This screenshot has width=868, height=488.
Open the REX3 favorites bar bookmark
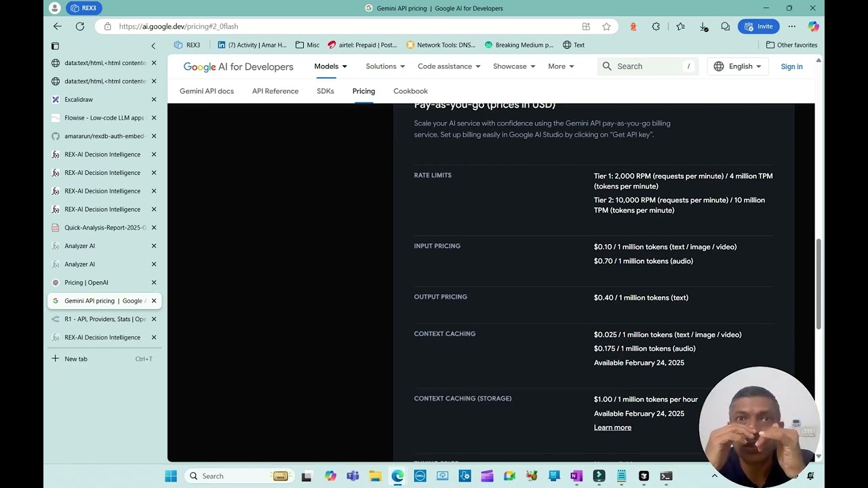click(187, 45)
